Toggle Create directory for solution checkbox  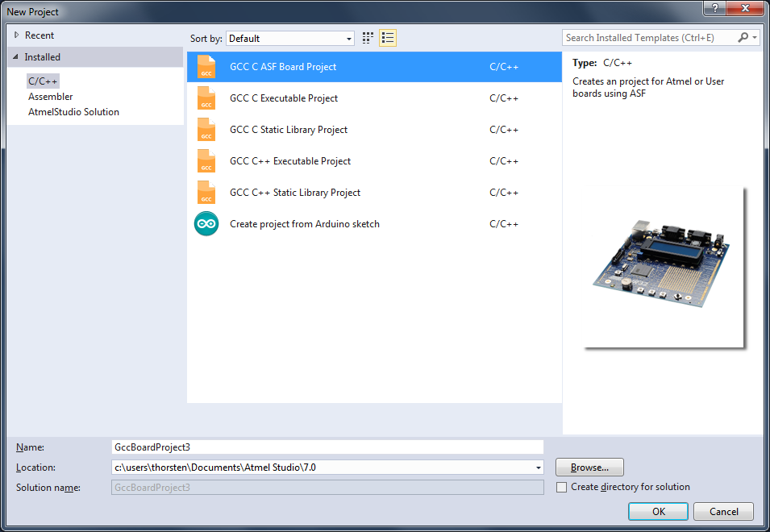(562, 488)
